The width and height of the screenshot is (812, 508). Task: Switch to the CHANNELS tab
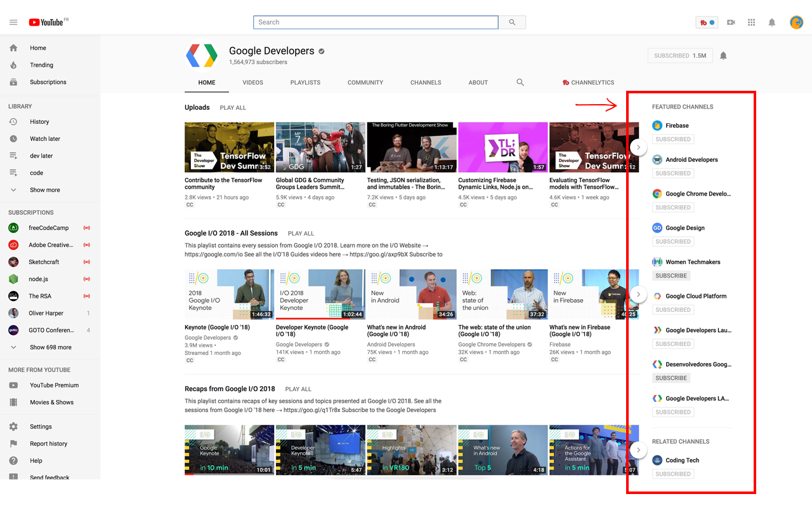click(426, 83)
